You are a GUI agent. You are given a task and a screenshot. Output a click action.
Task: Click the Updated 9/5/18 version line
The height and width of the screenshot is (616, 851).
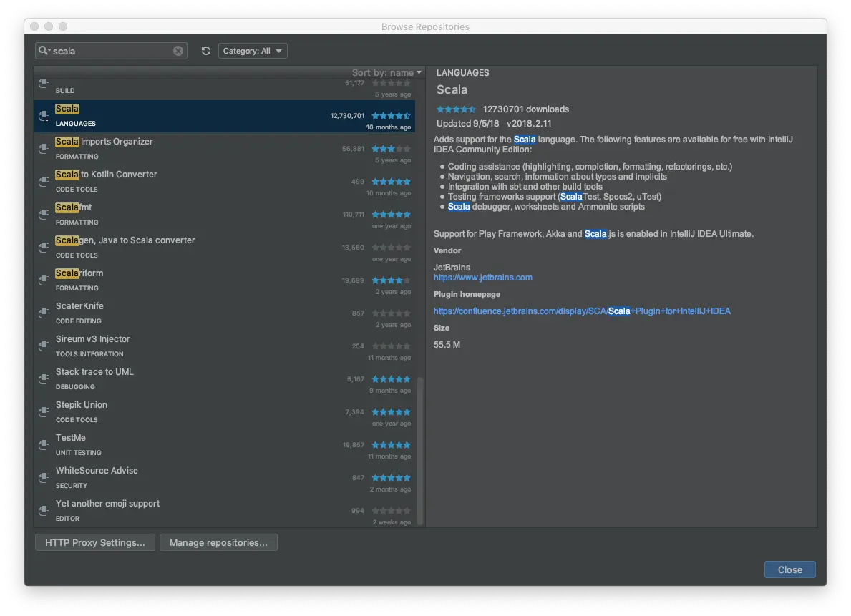pyautogui.click(x=494, y=123)
